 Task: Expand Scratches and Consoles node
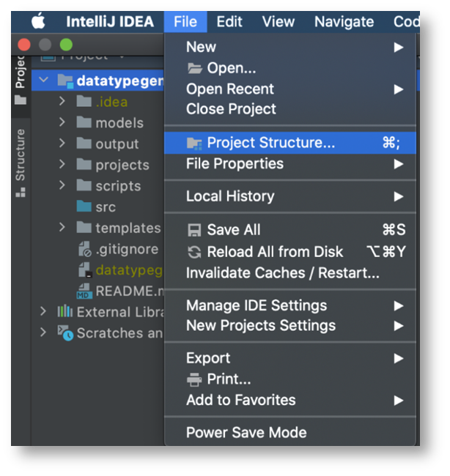coord(43,332)
